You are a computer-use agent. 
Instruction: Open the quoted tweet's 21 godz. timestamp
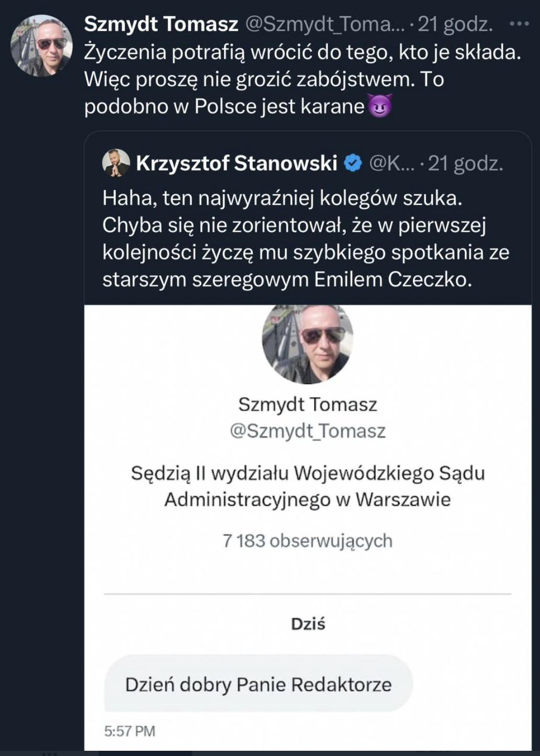[465, 163]
